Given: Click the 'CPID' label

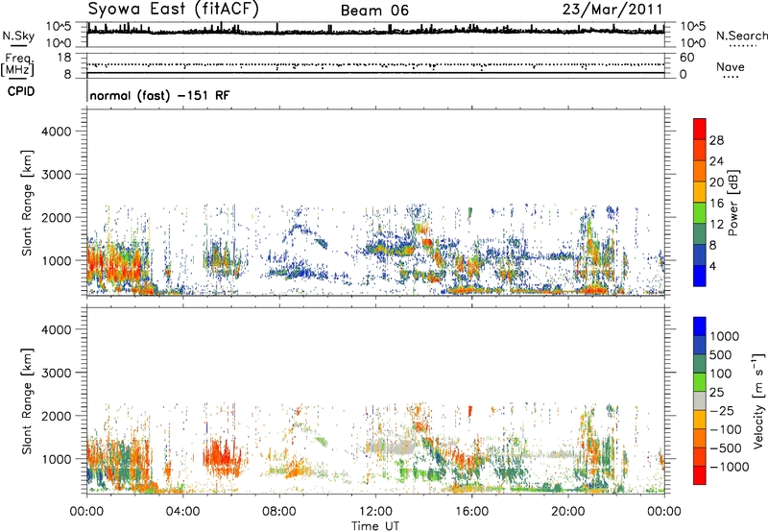Looking at the screenshot, I should pos(21,91).
